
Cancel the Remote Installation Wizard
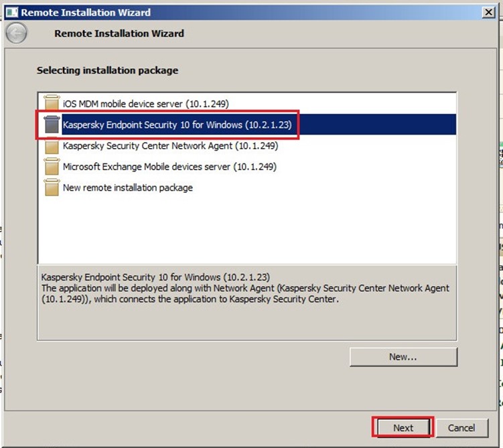click(462, 428)
